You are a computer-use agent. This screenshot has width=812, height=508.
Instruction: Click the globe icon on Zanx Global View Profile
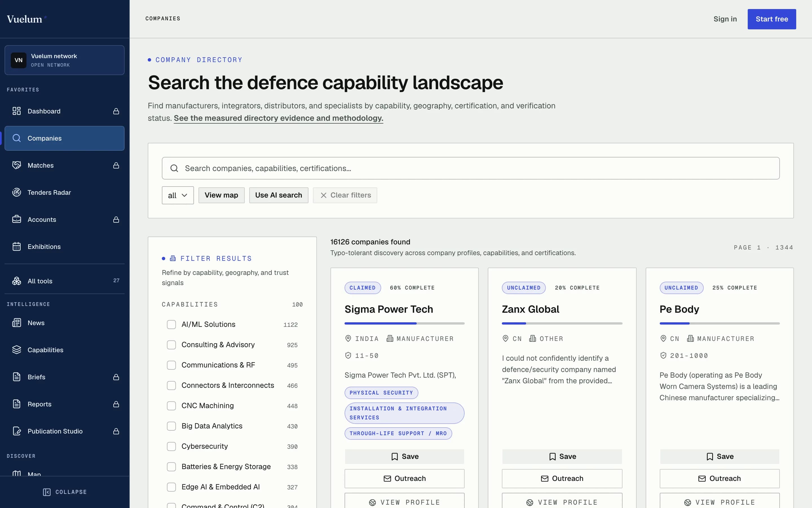(x=529, y=502)
